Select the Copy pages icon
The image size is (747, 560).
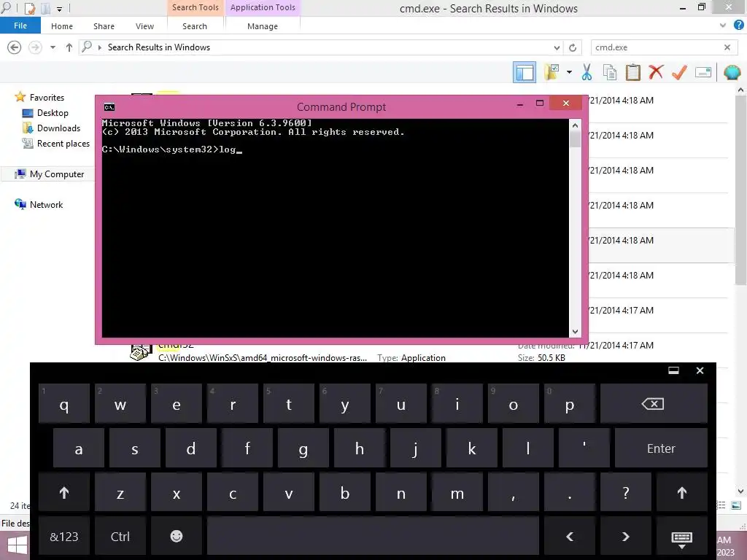pyautogui.click(x=610, y=72)
